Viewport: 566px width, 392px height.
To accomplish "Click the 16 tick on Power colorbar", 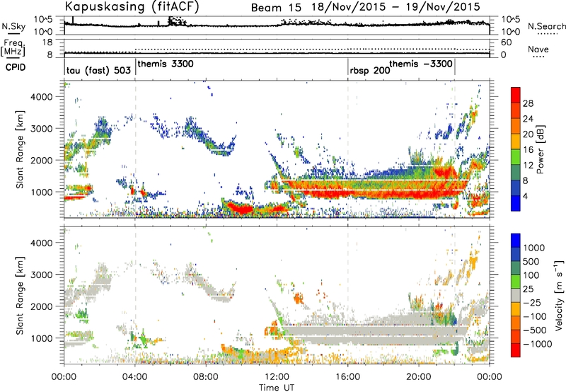I will tap(528, 150).
